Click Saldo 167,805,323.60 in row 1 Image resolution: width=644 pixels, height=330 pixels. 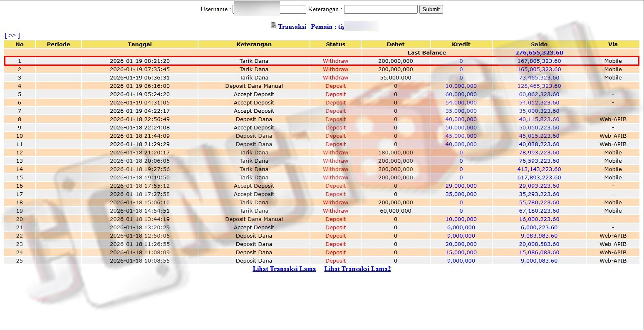pos(539,61)
